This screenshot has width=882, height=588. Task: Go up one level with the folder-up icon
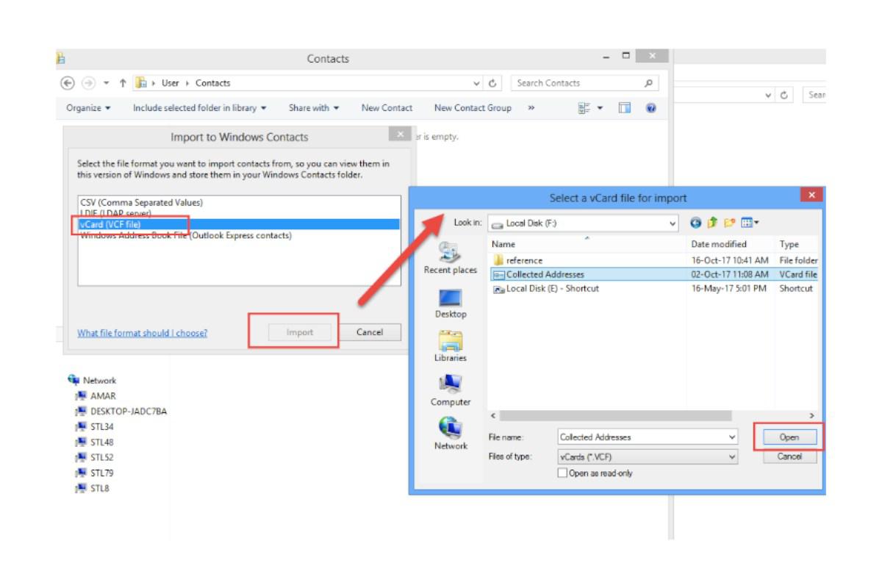coord(712,223)
